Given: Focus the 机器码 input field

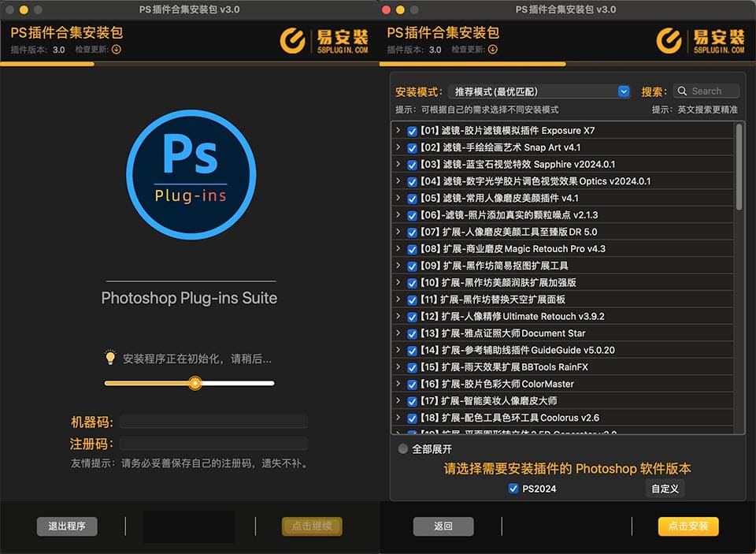Looking at the screenshot, I should 213,422.
